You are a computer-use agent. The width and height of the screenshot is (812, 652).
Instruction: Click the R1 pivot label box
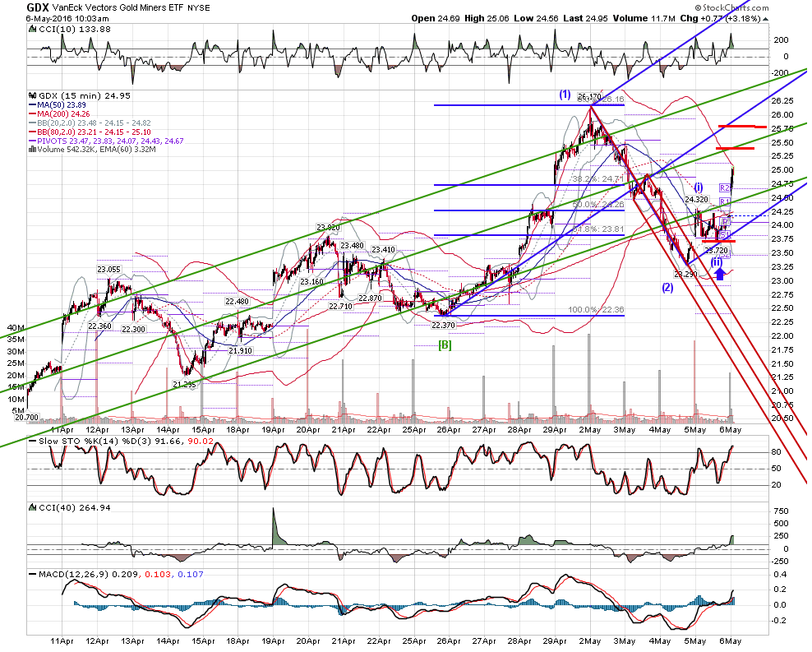725,201
